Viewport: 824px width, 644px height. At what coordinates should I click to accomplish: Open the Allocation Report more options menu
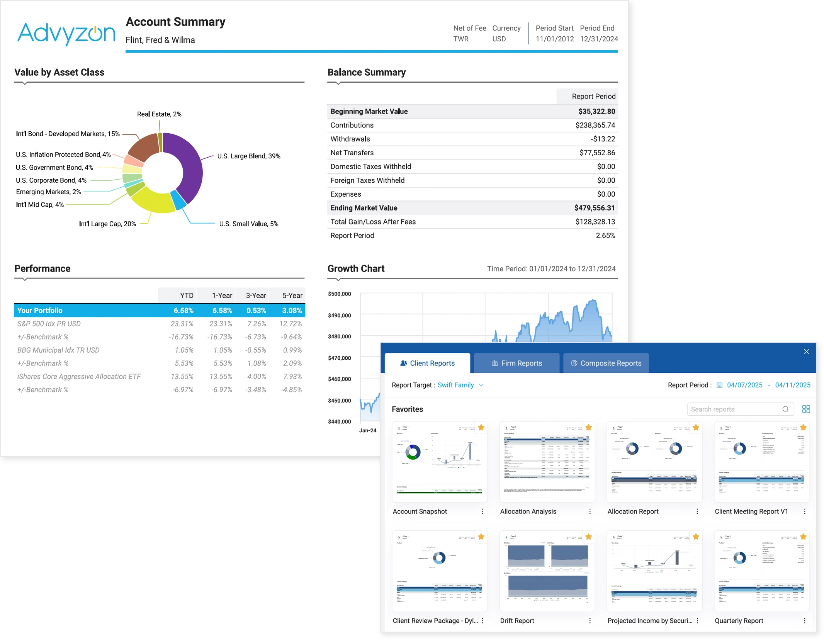coord(697,511)
